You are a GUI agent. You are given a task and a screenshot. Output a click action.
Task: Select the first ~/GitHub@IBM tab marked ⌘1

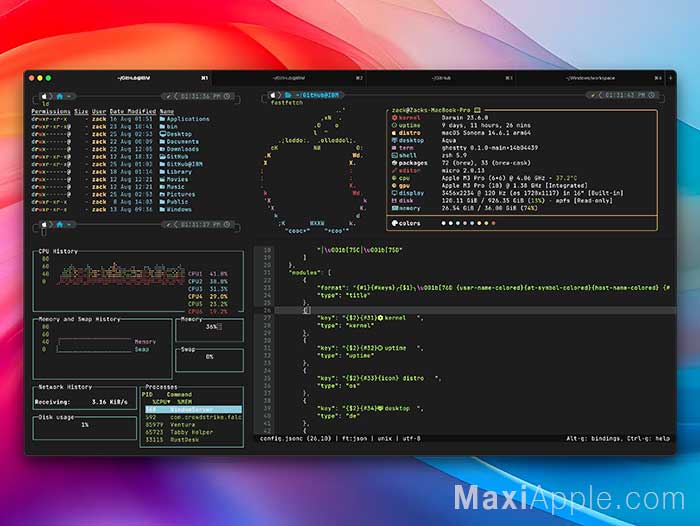[133, 78]
